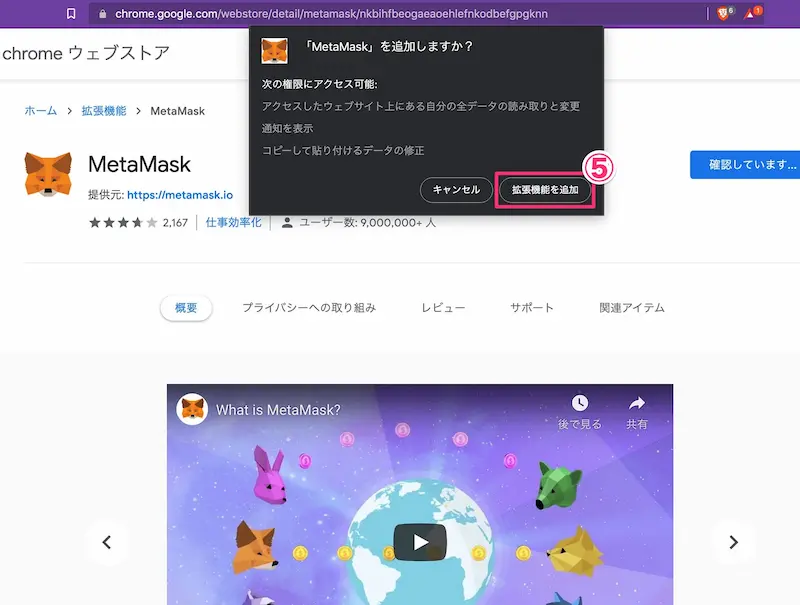Click the ユーザー数: 9,000,000+ 人 text
This screenshot has height=605, width=800.
pos(367,222)
